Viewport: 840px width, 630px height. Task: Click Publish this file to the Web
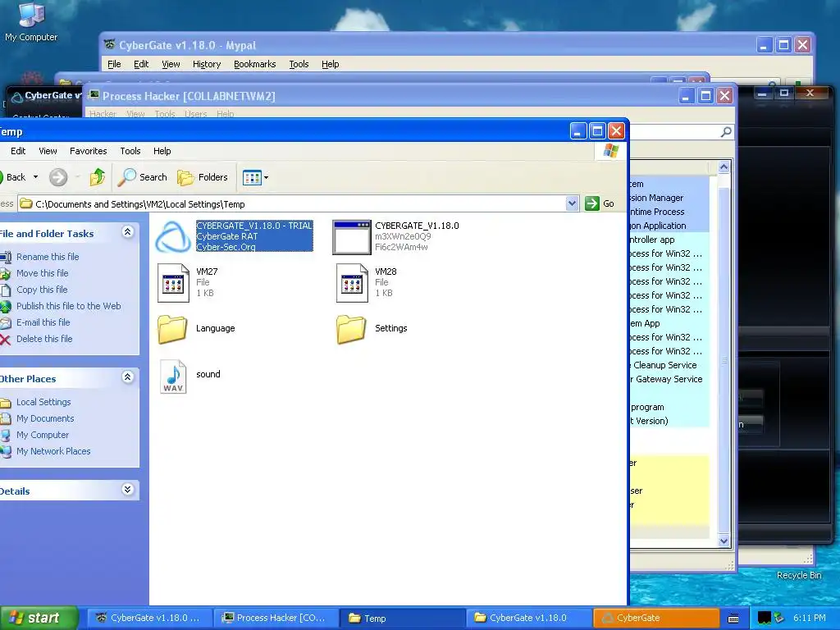69,306
